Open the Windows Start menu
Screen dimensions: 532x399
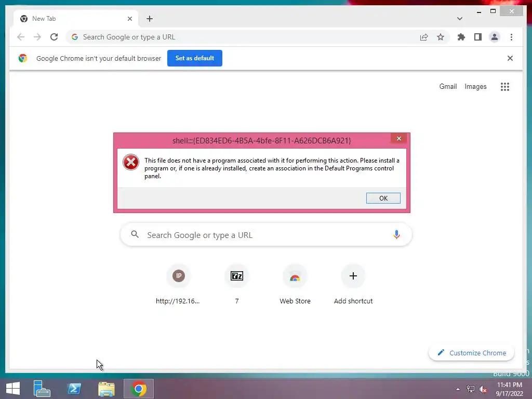pos(13,389)
